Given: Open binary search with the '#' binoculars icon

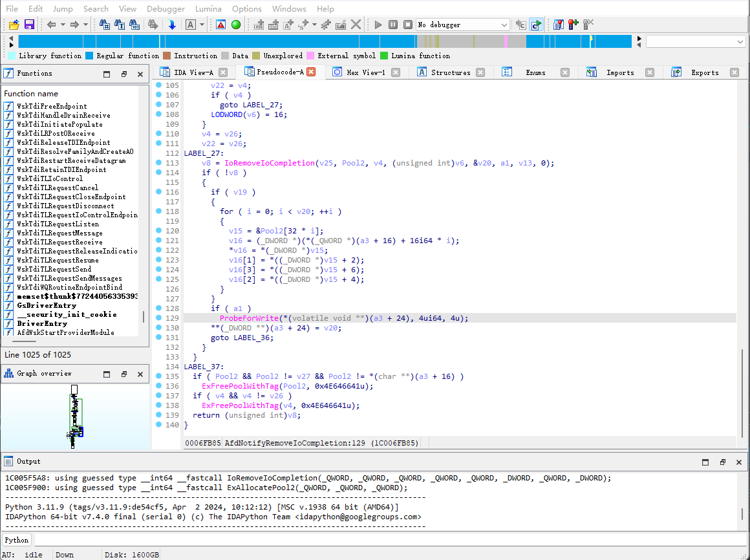Looking at the screenshot, I should (x=104, y=25).
